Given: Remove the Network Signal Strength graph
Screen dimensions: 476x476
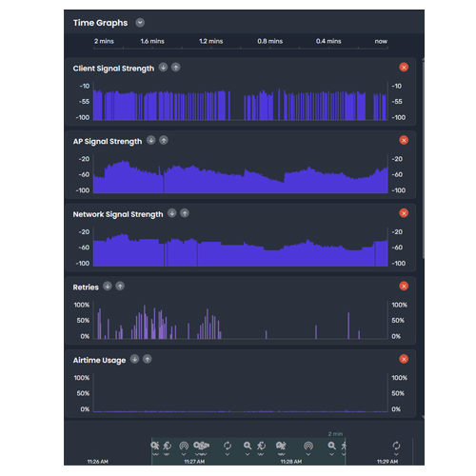Looking at the screenshot, I should click(x=404, y=213).
